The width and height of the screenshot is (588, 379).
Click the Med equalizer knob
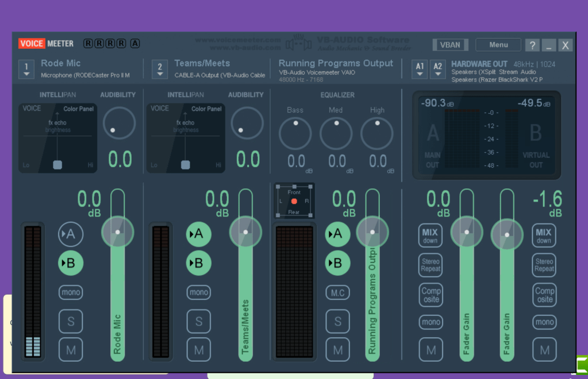point(336,134)
